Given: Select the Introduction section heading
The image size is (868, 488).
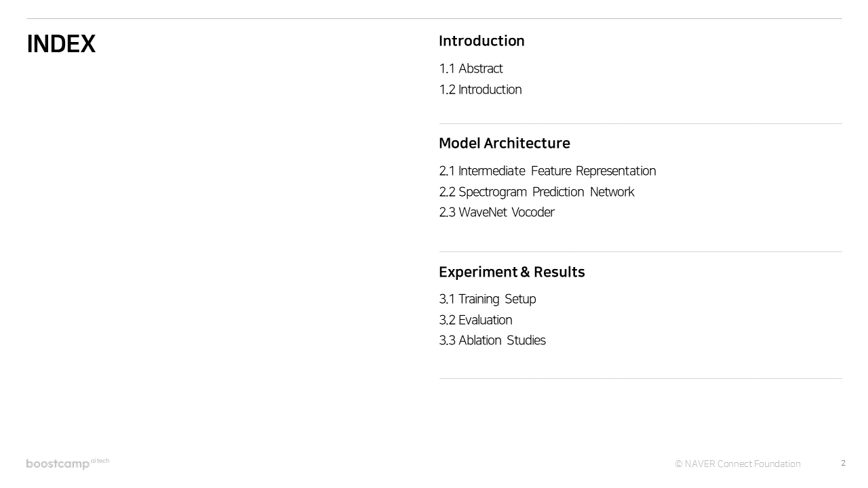Looking at the screenshot, I should point(481,41).
